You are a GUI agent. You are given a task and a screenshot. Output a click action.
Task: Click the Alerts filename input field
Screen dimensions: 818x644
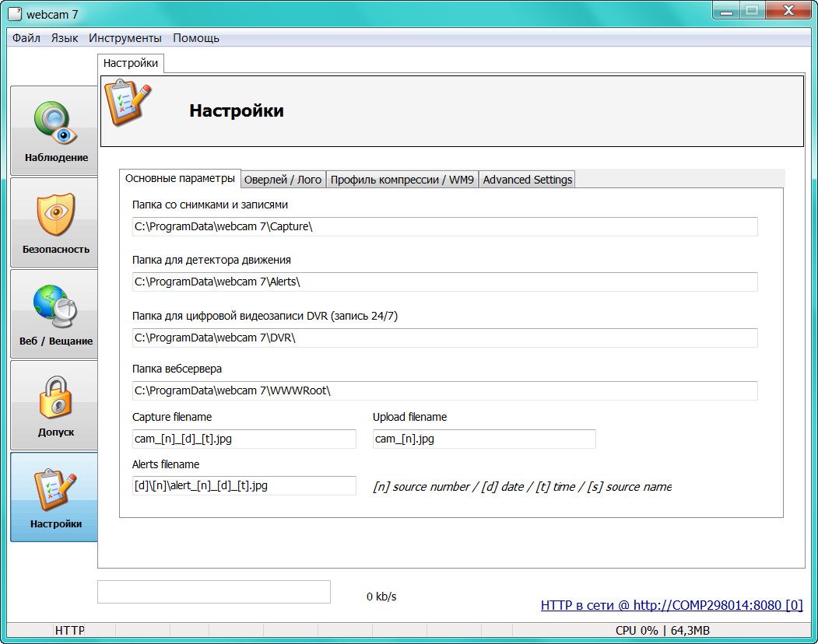tap(244, 485)
